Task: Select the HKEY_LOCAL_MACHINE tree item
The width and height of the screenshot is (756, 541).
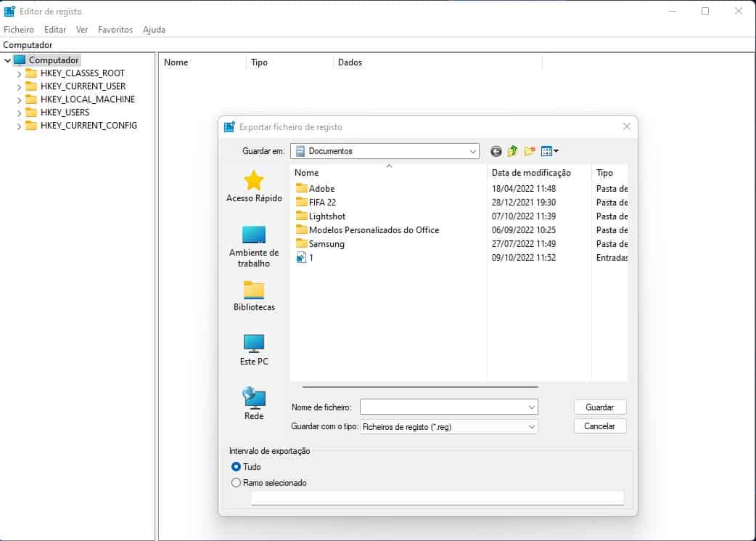Action: coord(88,99)
